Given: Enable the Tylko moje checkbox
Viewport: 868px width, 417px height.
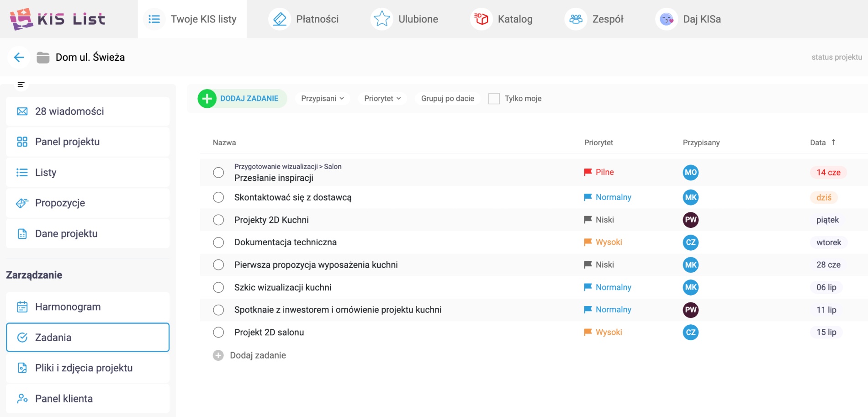Looking at the screenshot, I should pyautogui.click(x=494, y=99).
